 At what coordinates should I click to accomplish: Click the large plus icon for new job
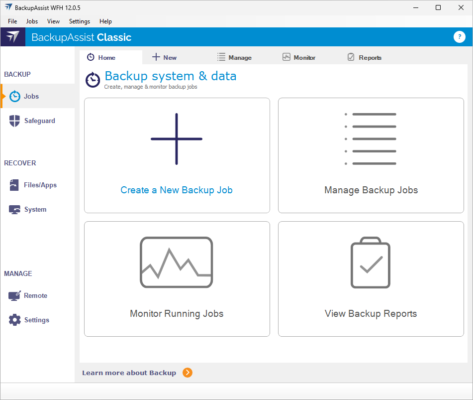[177, 139]
